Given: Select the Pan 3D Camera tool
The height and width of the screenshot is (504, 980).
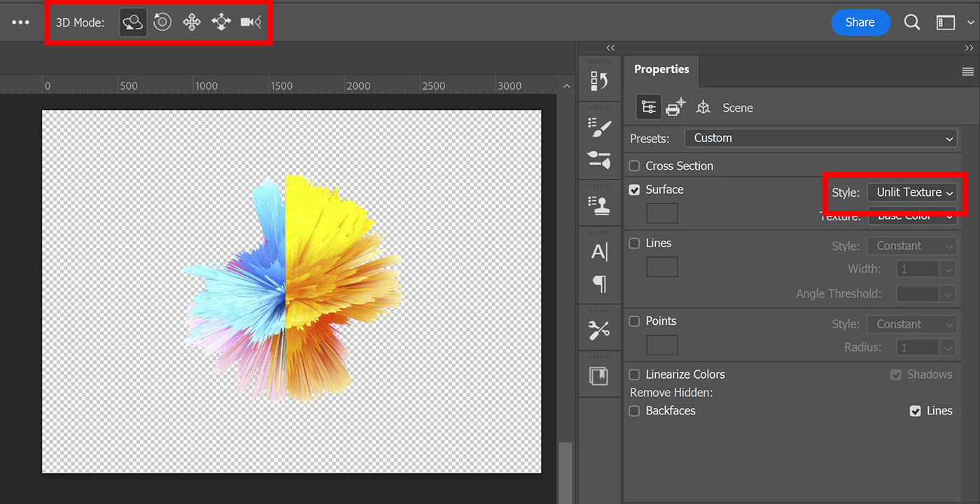Looking at the screenshot, I should 191,22.
